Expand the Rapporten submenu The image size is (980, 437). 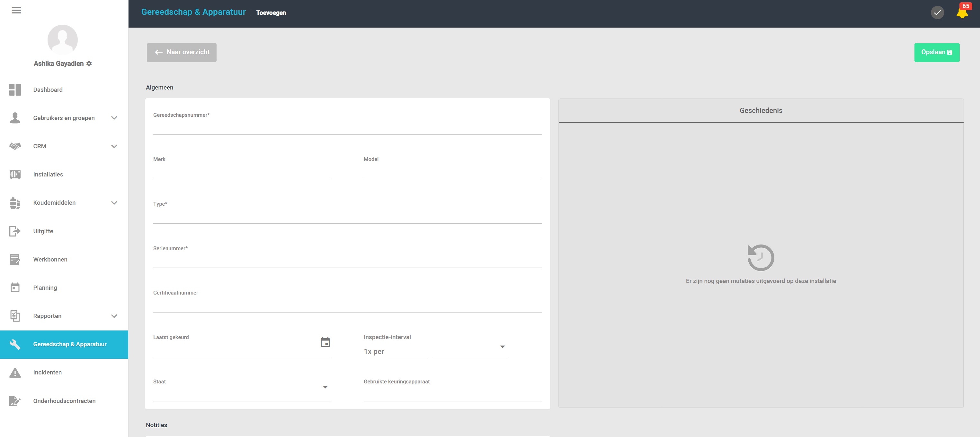114,316
